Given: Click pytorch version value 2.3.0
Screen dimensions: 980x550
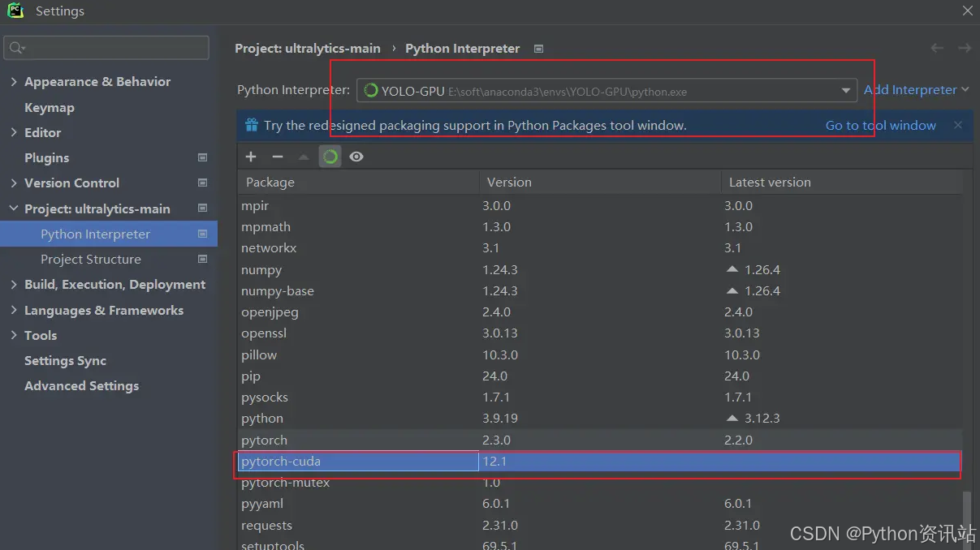Looking at the screenshot, I should point(496,440).
